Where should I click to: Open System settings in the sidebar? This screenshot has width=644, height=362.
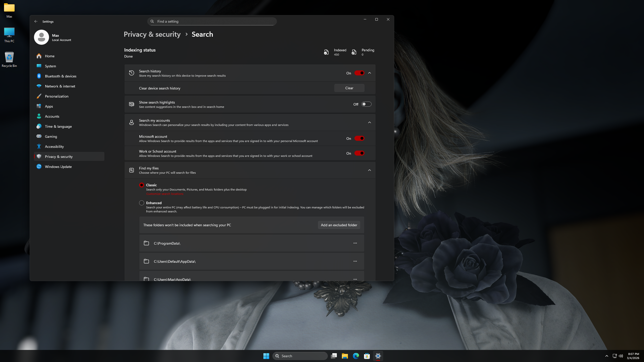pyautogui.click(x=69, y=66)
